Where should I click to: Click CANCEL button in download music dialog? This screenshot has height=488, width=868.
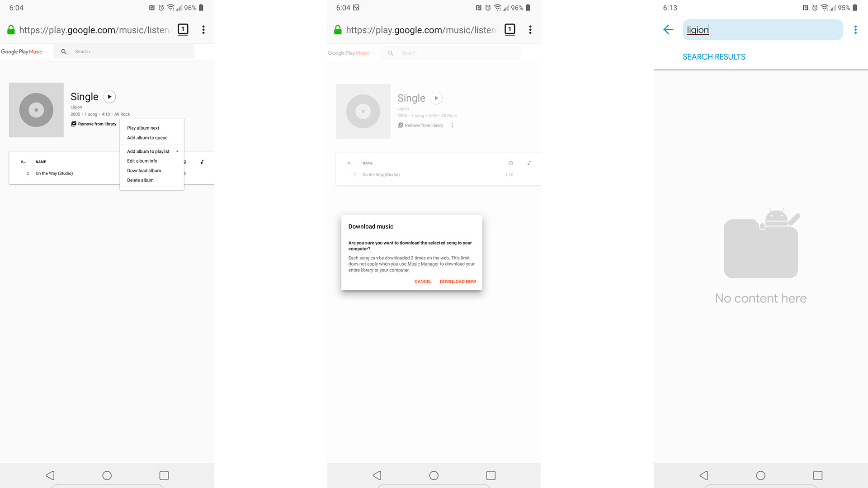tap(423, 281)
